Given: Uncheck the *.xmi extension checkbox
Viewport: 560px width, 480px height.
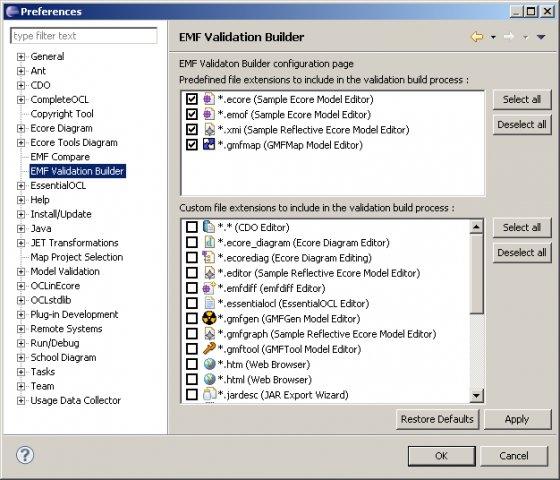Looking at the screenshot, I should [192, 130].
